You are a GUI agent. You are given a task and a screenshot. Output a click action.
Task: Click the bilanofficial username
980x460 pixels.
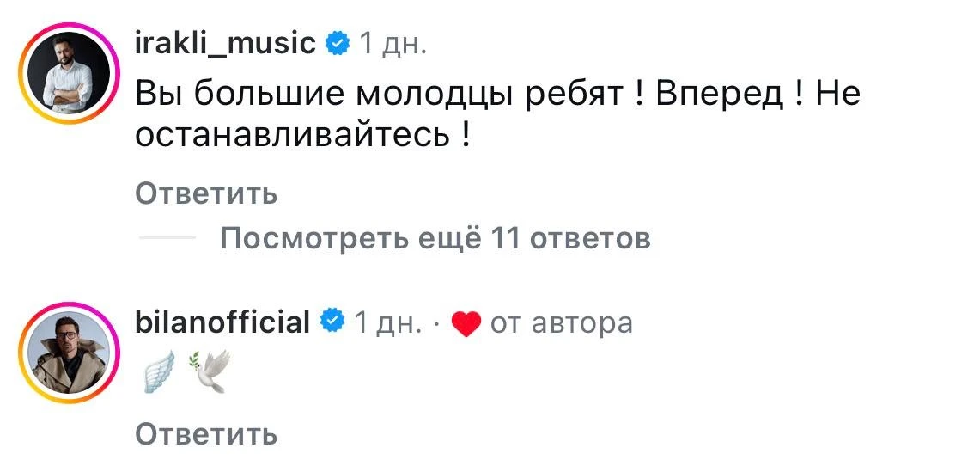(222, 322)
